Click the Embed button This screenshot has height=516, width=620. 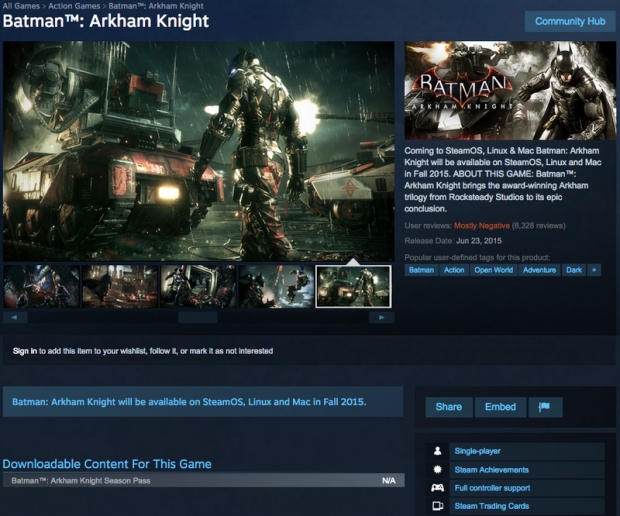click(x=500, y=407)
